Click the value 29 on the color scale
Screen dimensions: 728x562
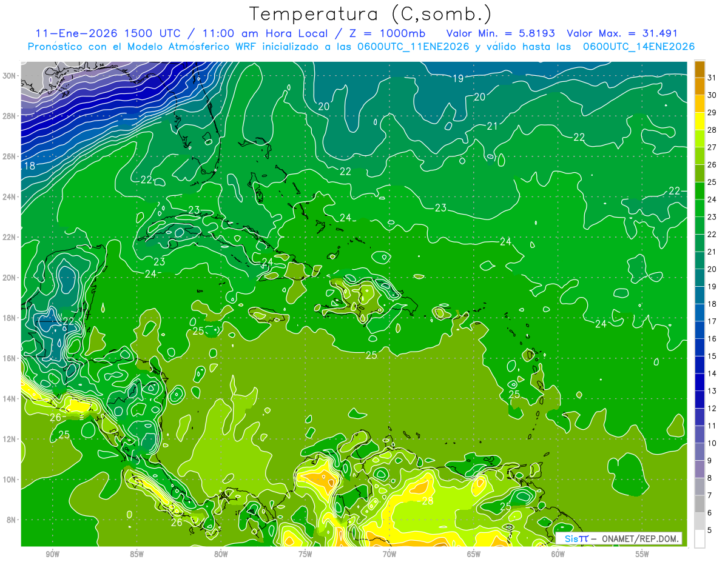[712, 112]
